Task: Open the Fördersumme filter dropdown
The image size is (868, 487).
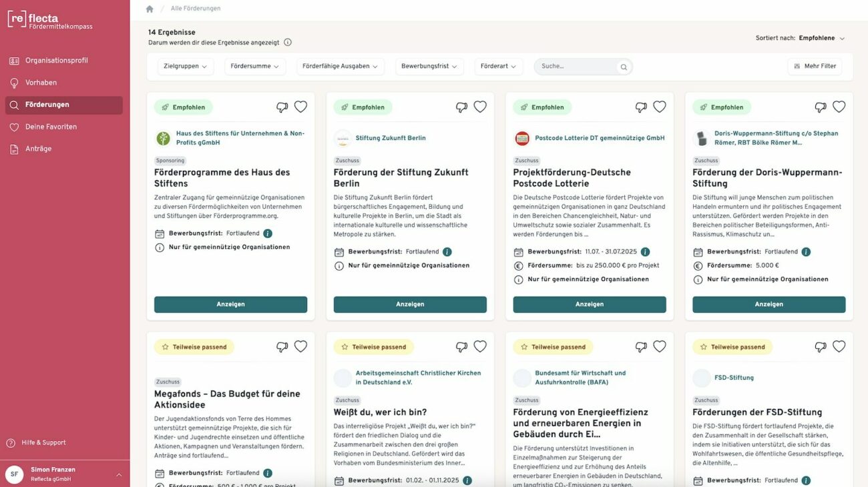Action: [255, 66]
